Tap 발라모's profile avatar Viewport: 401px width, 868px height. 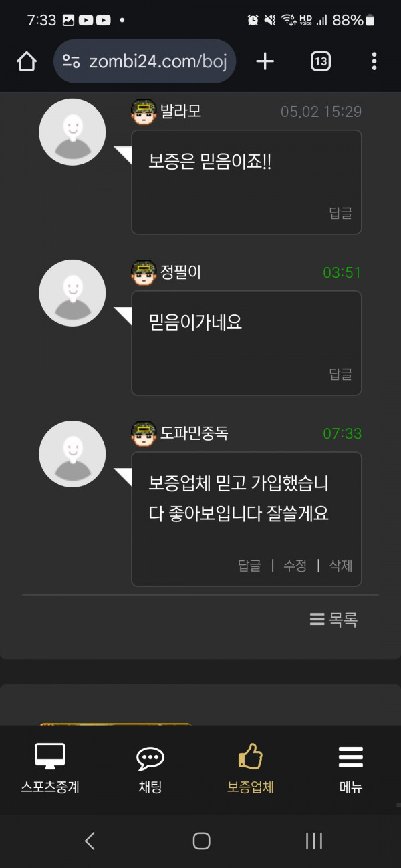click(x=72, y=132)
